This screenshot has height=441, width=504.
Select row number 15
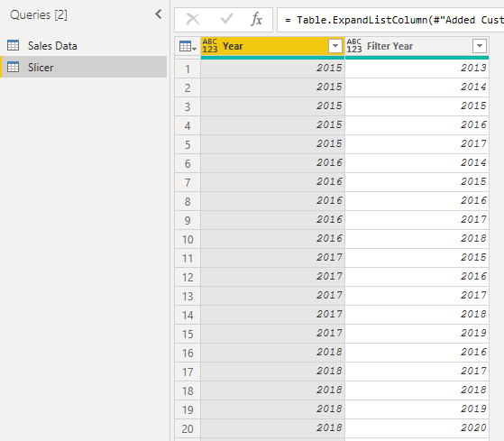tap(188, 334)
